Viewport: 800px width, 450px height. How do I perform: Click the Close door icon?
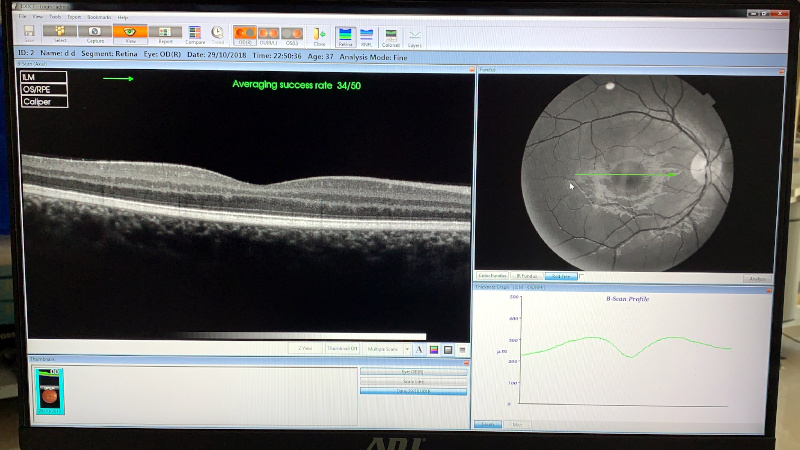pyautogui.click(x=319, y=35)
